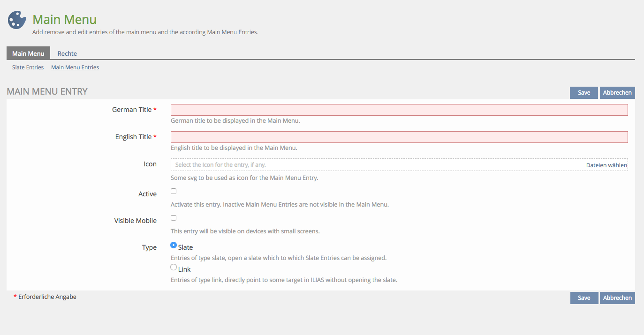Click the Icon file drop zone
The image size is (644, 335).
375,165
